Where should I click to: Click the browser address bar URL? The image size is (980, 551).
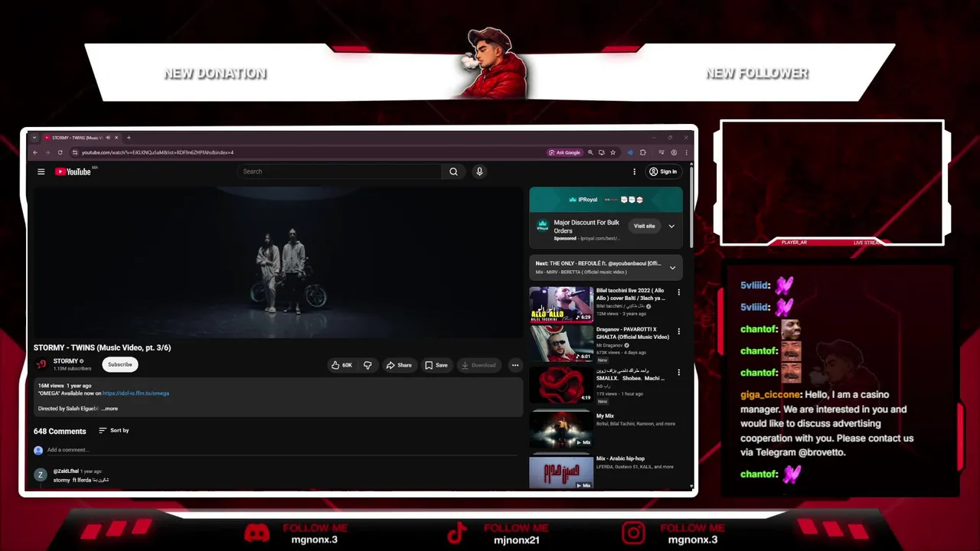point(158,152)
